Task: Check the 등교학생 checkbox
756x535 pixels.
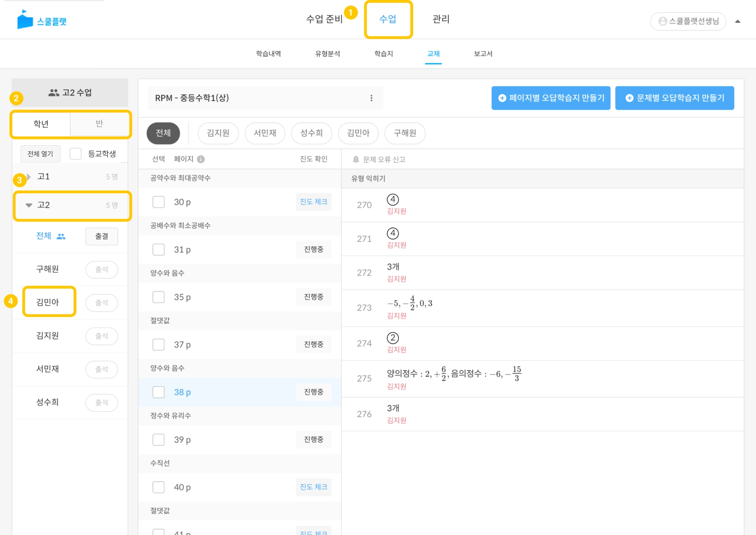Action: click(x=76, y=154)
